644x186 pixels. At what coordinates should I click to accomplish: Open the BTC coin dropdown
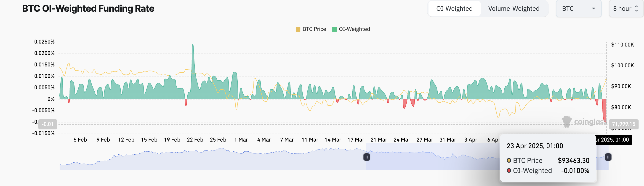[578, 9]
